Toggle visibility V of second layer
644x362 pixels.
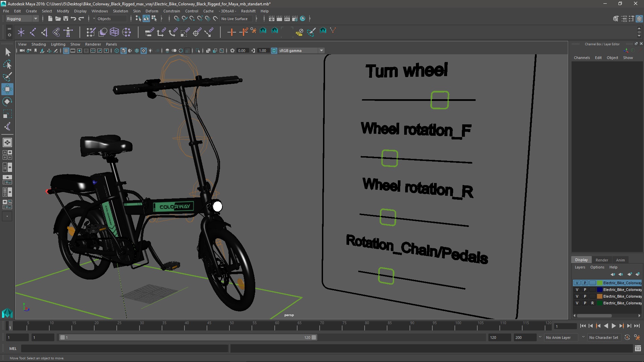click(x=577, y=290)
